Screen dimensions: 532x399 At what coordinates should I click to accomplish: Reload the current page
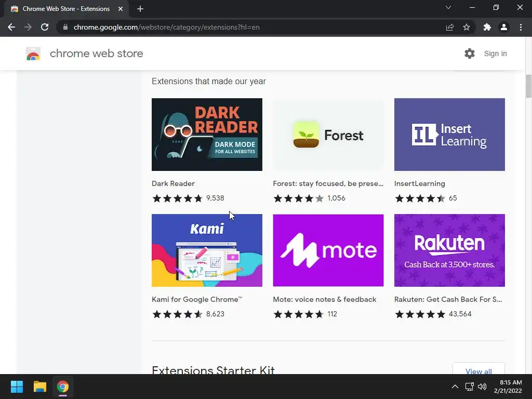[x=45, y=27]
